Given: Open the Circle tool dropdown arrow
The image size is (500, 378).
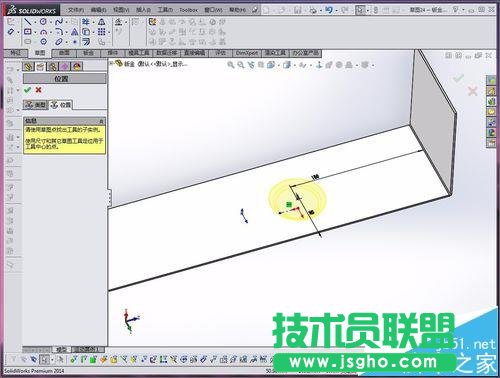Looking at the screenshot, I should [x=51, y=23].
